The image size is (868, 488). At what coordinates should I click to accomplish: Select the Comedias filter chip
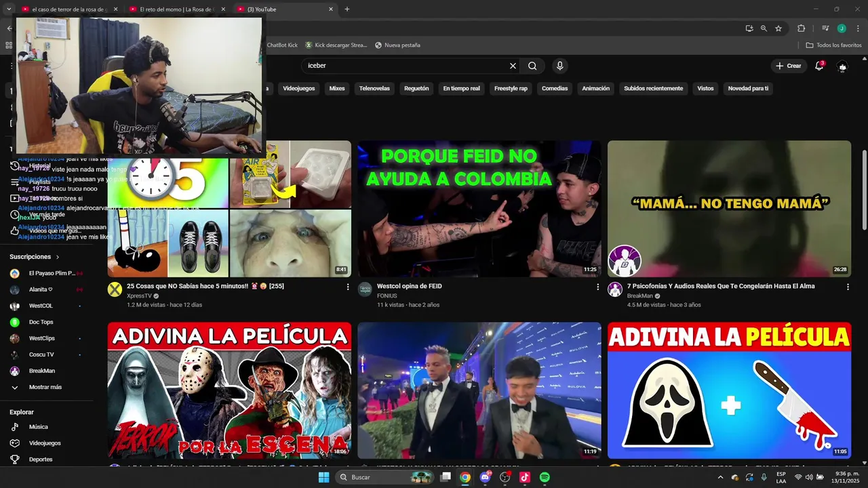coord(555,88)
